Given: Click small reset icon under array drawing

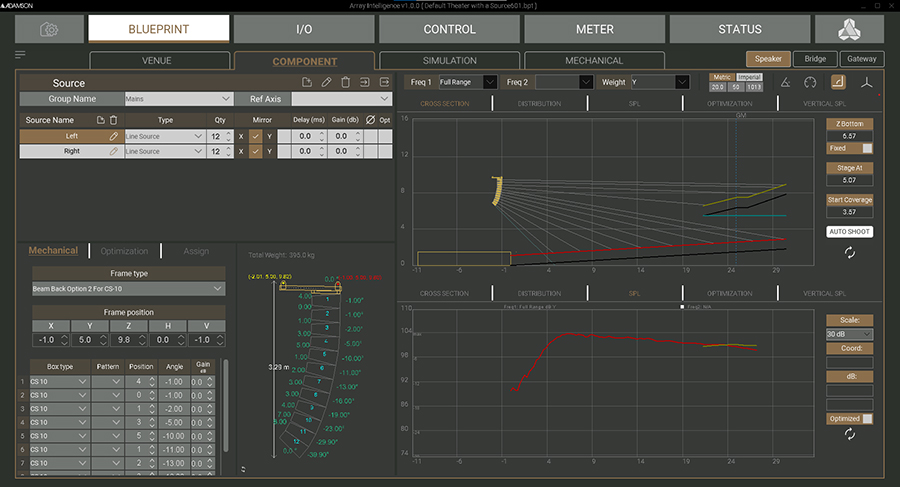Looking at the screenshot, I should point(243,469).
